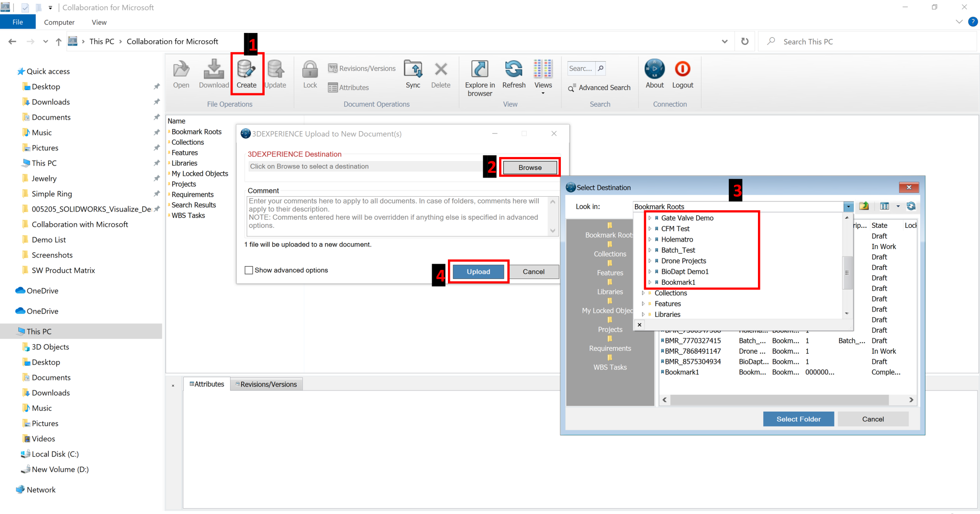The image size is (980, 514).
Task: Open the Computer ribbon tab
Action: pyautogui.click(x=59, y=22)
